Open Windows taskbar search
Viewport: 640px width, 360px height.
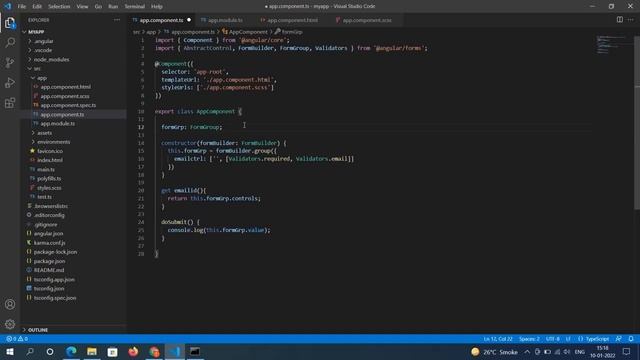(x=30, y=351)
